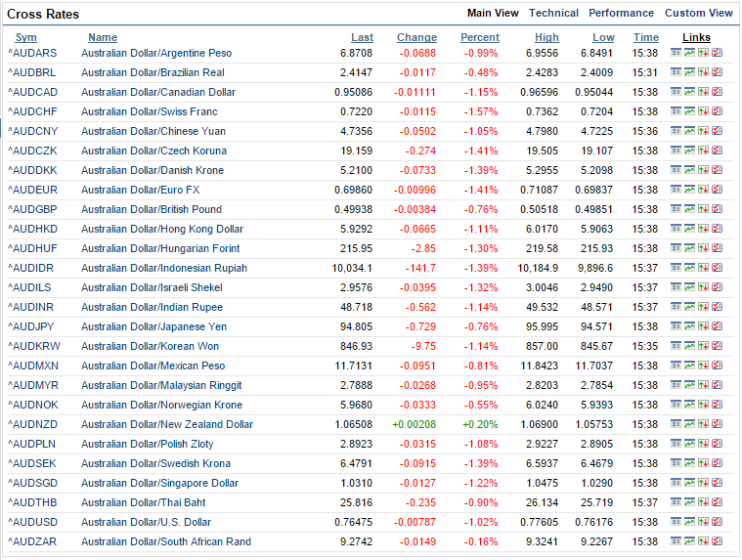This screenshot has height=560, width=742.
Task: Sort table by Percent column header
Action: tap(479, 38)
